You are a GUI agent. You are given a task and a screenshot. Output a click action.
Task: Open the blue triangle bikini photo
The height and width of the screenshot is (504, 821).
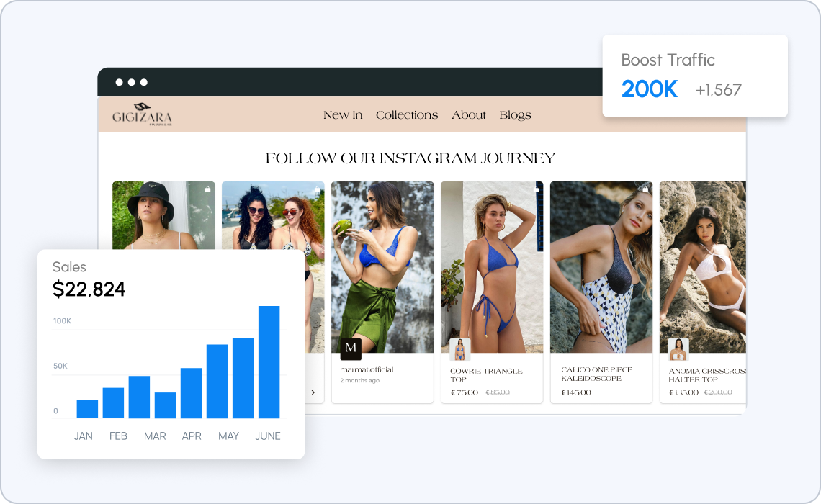492,267
